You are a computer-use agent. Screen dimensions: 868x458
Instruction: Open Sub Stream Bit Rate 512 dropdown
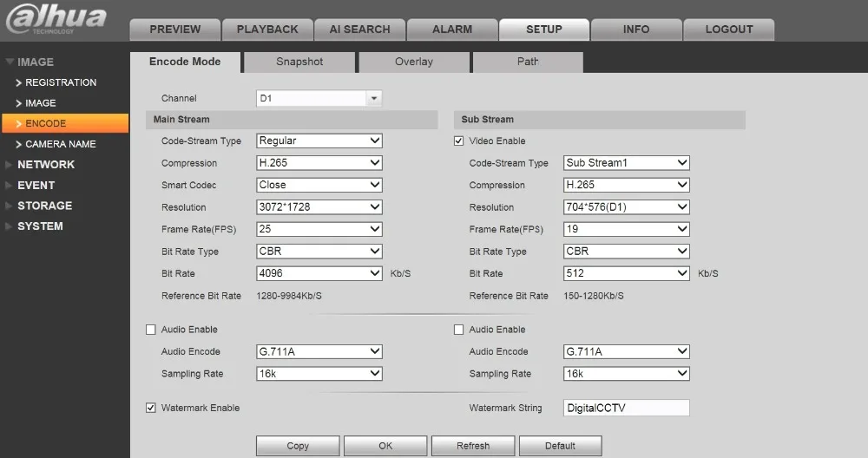click(x=627, y=273)
